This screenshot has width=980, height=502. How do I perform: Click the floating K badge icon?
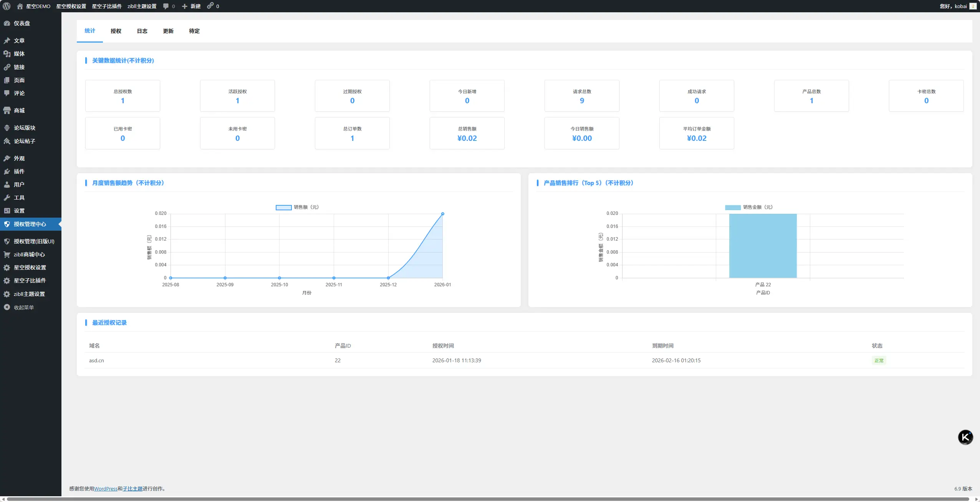(965, 437)
